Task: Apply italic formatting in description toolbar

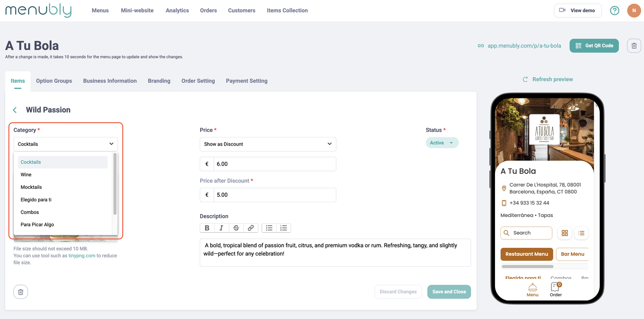Action: point(221,228)
